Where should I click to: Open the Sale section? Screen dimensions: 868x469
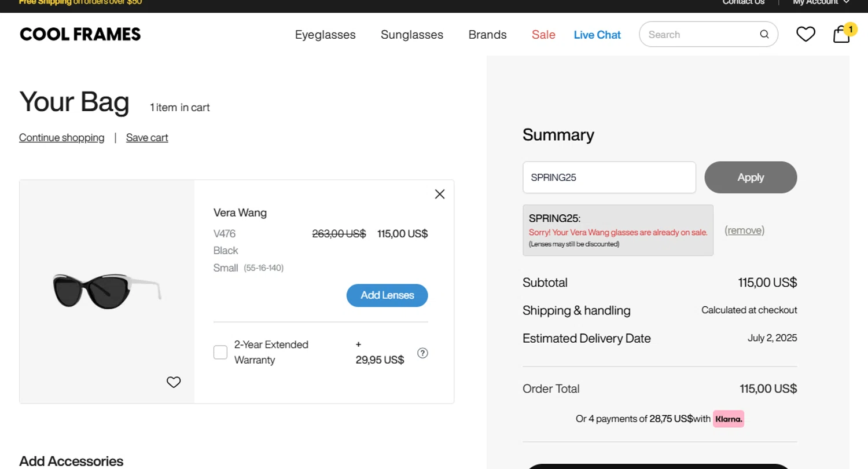[x=543, y=35]
